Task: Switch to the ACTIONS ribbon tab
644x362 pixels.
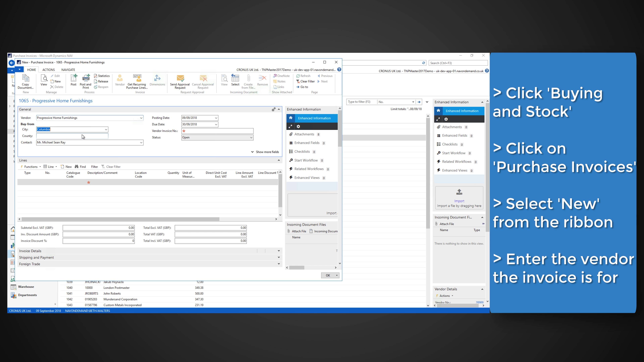Action: (48, 70)
